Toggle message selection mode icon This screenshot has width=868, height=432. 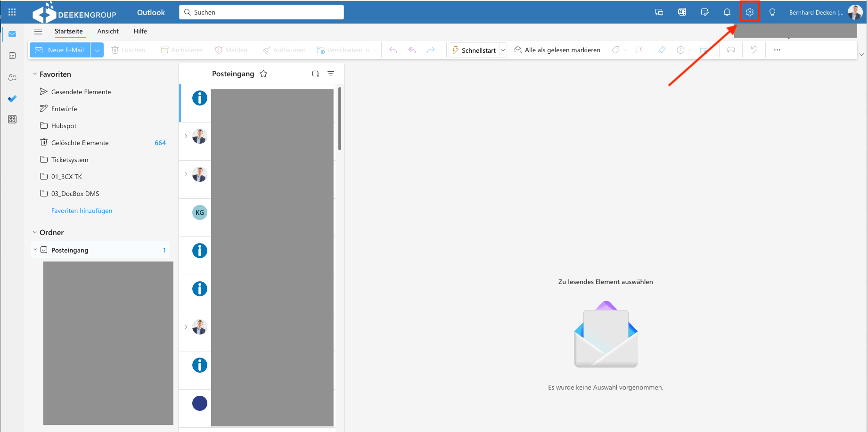click(x=316, y=73)
